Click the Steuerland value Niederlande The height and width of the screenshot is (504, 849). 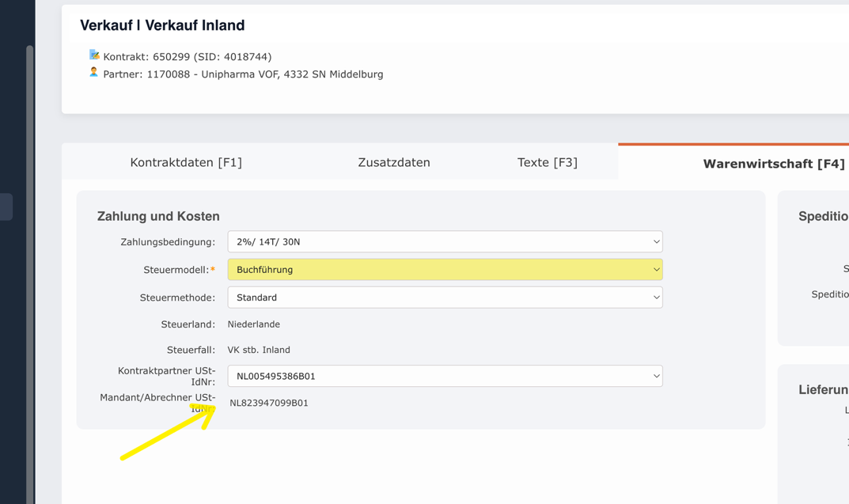pos(254,324)
